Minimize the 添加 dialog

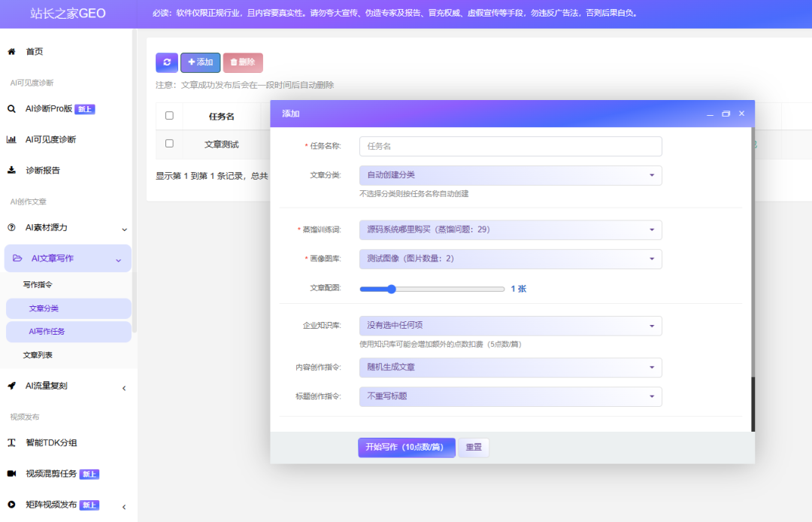tap(710, 114)
